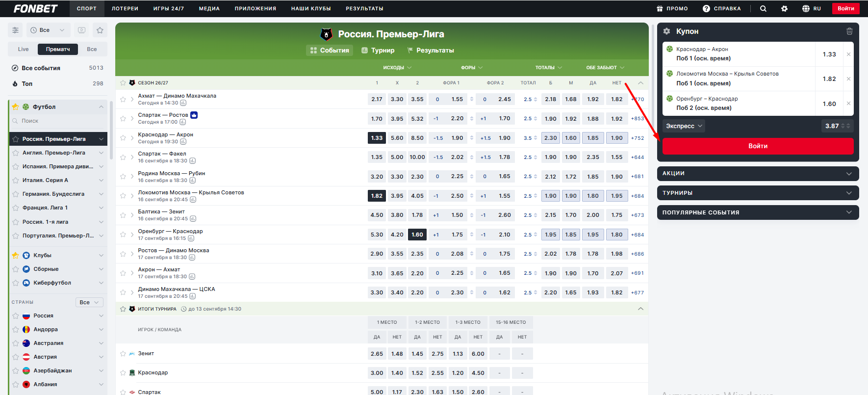Open the Экспресс bet type dropdown

(684, 126)
